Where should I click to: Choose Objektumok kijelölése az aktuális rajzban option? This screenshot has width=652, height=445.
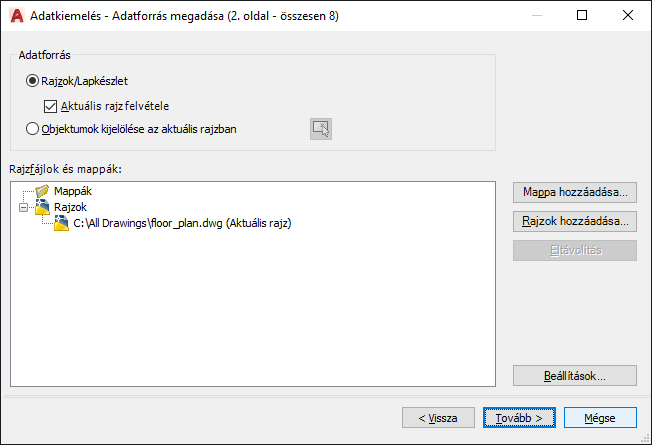[33, 128]
